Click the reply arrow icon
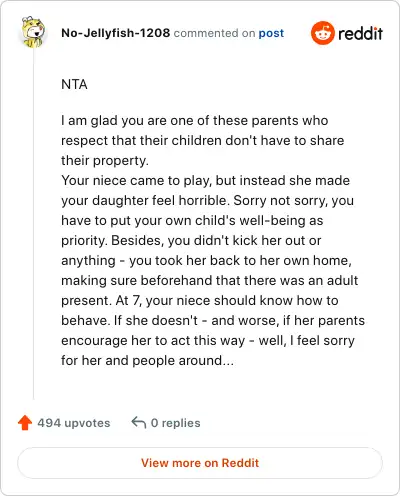The height and width of the screenshot is (496, 400). point(139,422)
